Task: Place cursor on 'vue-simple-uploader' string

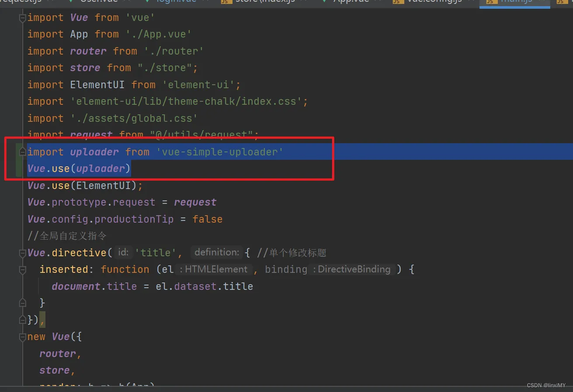Action: coord(220,152)
